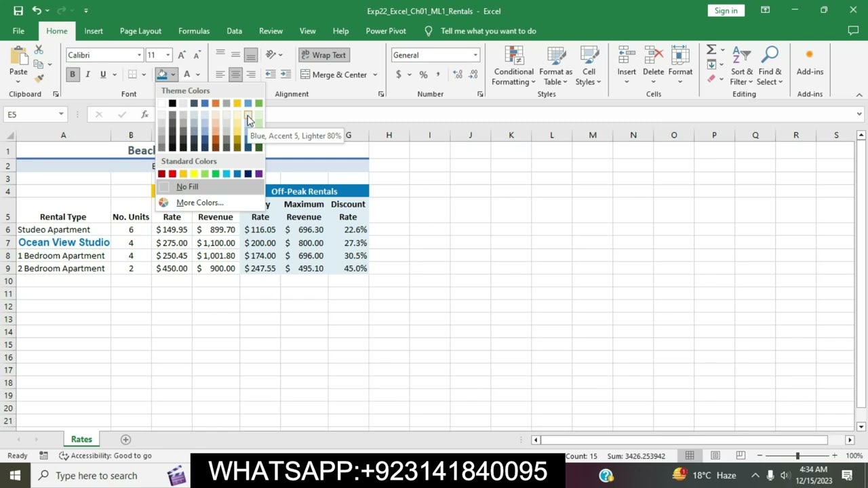Save the workbook with the floppy icon

point(18,11)
